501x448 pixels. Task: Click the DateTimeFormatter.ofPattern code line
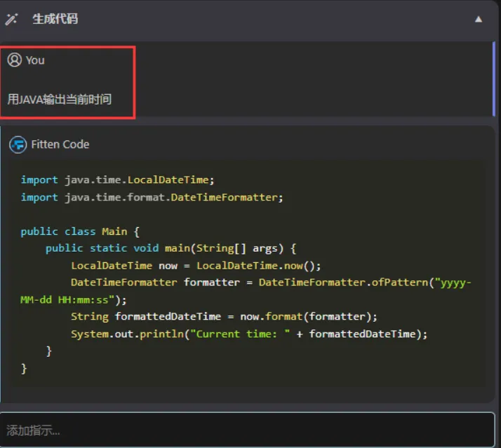click(271, 283)
